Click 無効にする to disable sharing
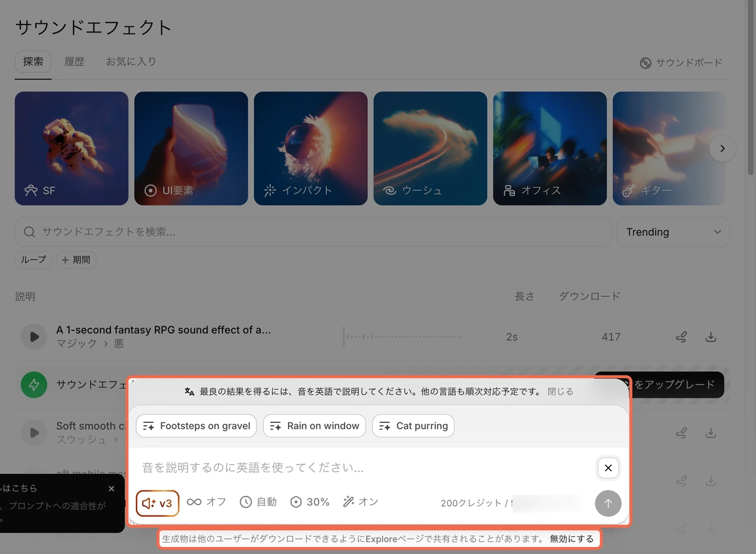 pos(571,539)
